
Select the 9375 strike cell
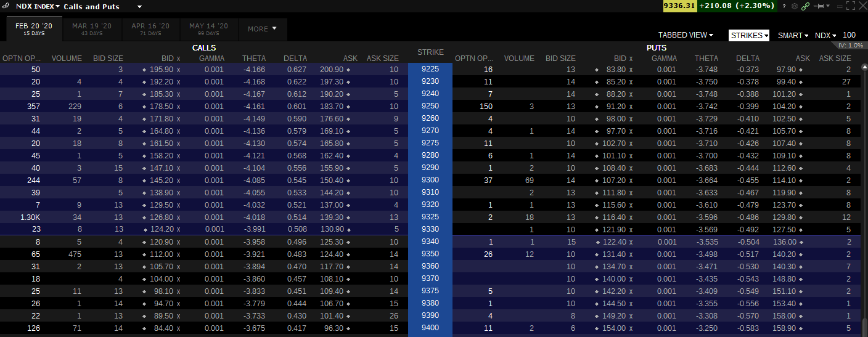(430, 291)
